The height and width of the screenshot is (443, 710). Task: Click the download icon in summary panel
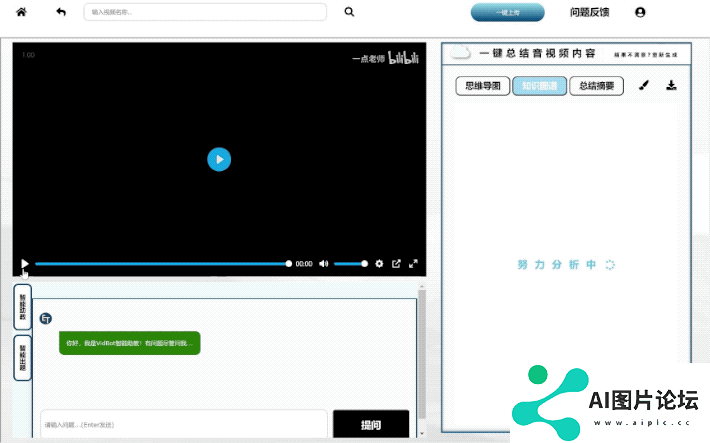(671, 85)
